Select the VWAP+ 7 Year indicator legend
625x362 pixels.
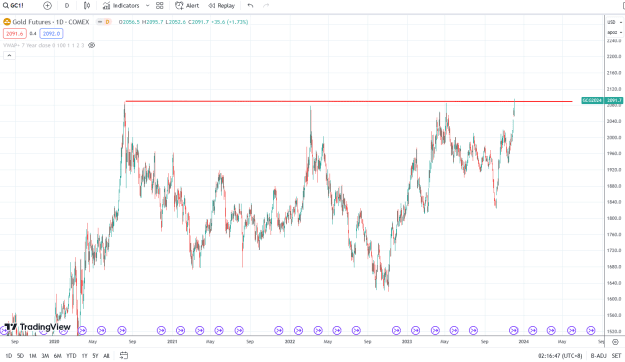click(44, 45)
